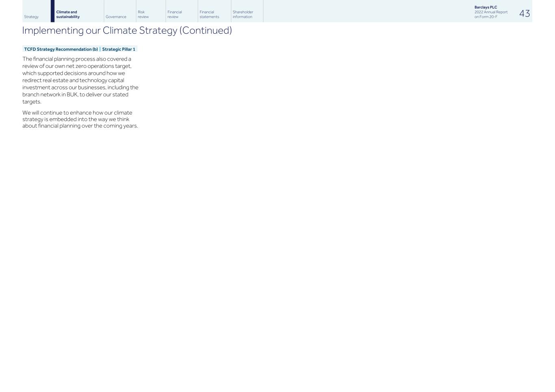Click the paragraph starting 'The financial planning process'
Viewport: 555px width, 392px height.
pos(80,80)
